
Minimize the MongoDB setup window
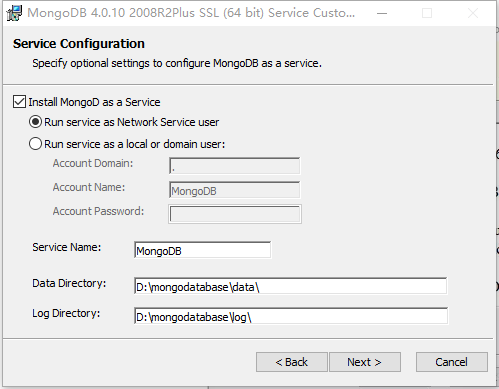[382, 13]
